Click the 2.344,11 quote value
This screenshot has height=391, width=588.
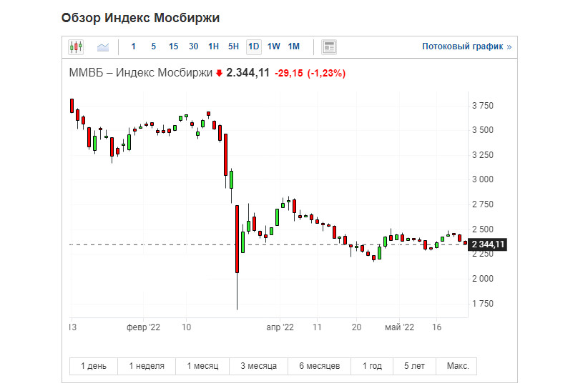[x=248, y=72]
